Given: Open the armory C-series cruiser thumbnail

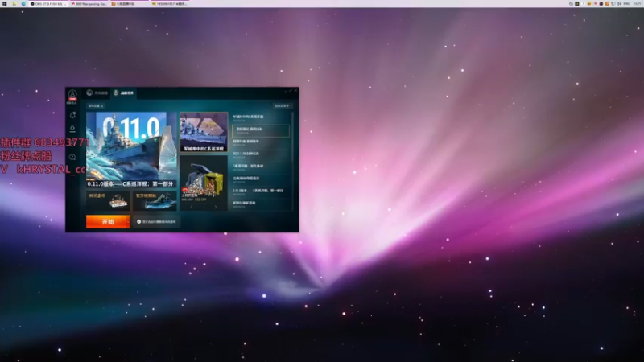Looking at the screenshot, I should pos(204,132).
